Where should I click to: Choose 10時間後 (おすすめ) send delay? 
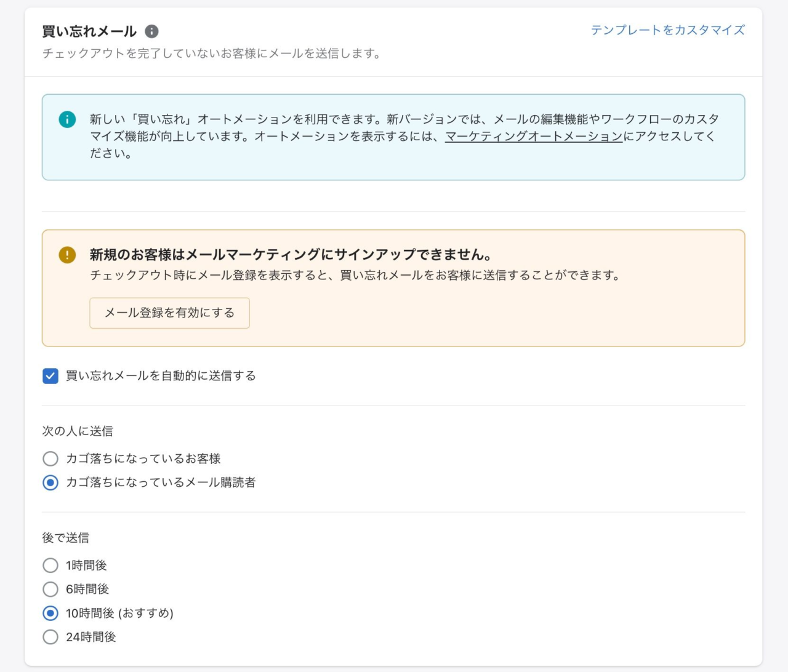[50, 613]
